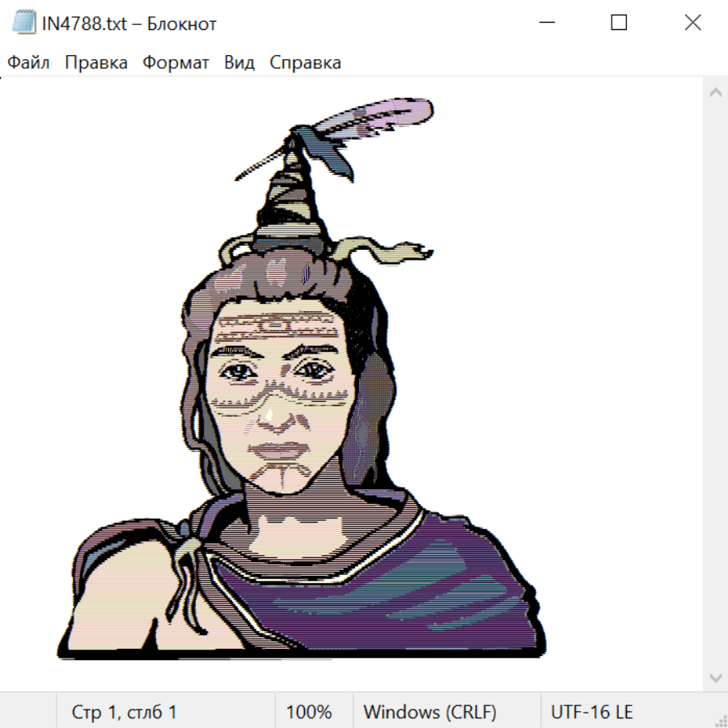
Task: Open the Формат menu
Action: 176,63
